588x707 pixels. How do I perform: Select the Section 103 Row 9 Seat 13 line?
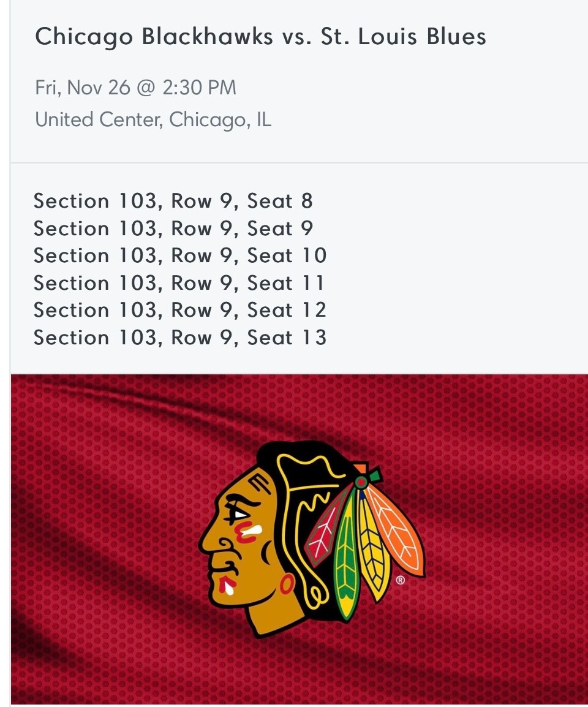click(180, 338)
